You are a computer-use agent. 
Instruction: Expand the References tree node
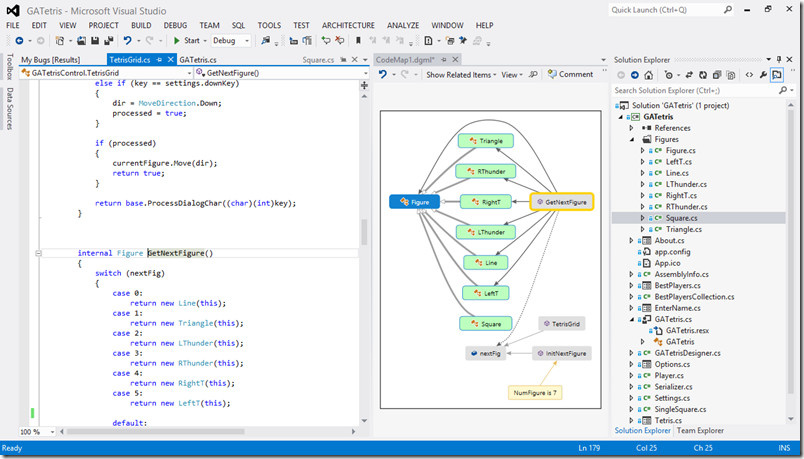(x=631, y=128)
